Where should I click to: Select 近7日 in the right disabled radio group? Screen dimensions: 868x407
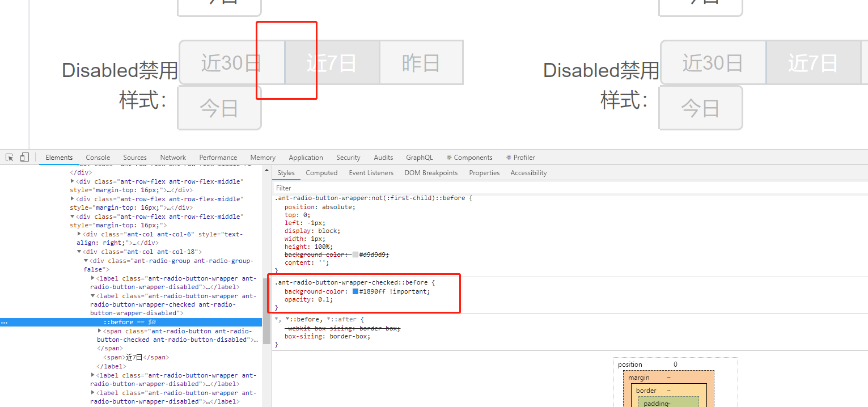coord(813,62)
